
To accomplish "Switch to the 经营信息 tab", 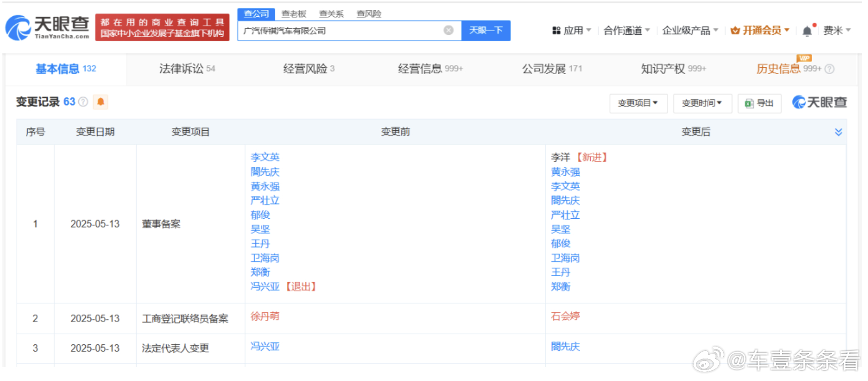I will [430, 69].
